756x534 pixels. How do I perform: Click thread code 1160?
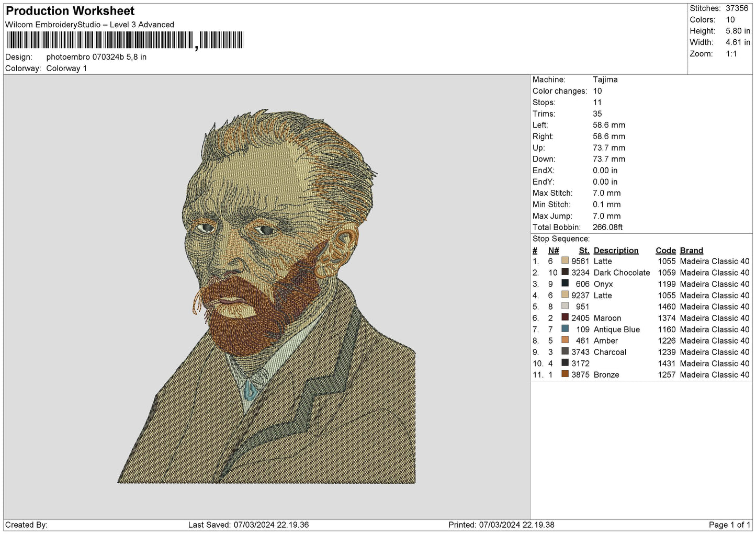667,330
